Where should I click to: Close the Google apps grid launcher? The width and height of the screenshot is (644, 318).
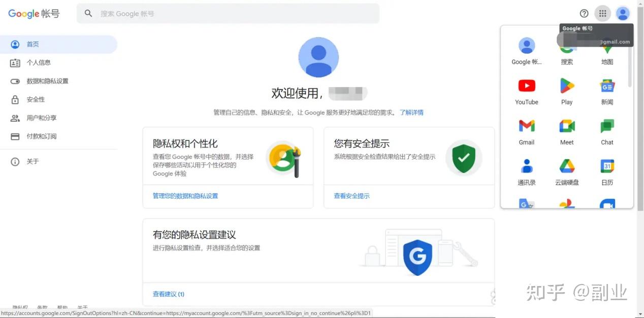(x=602, y=14)
